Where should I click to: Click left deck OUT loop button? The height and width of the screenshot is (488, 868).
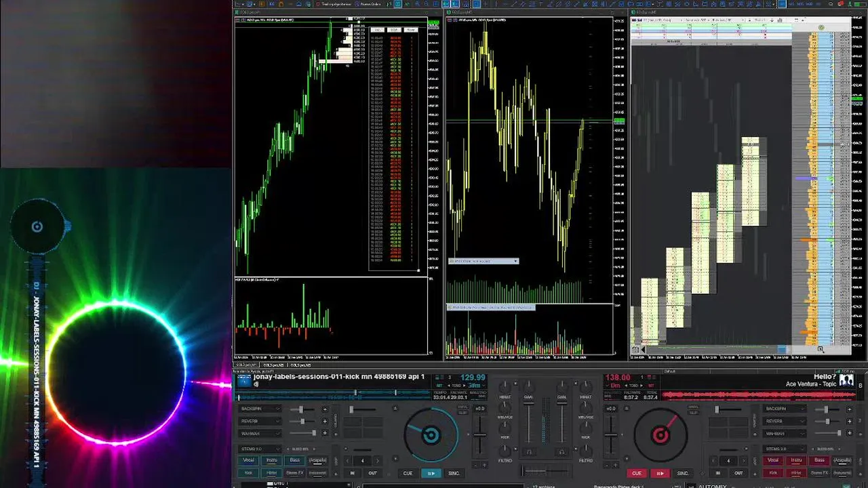coord(373,473)
